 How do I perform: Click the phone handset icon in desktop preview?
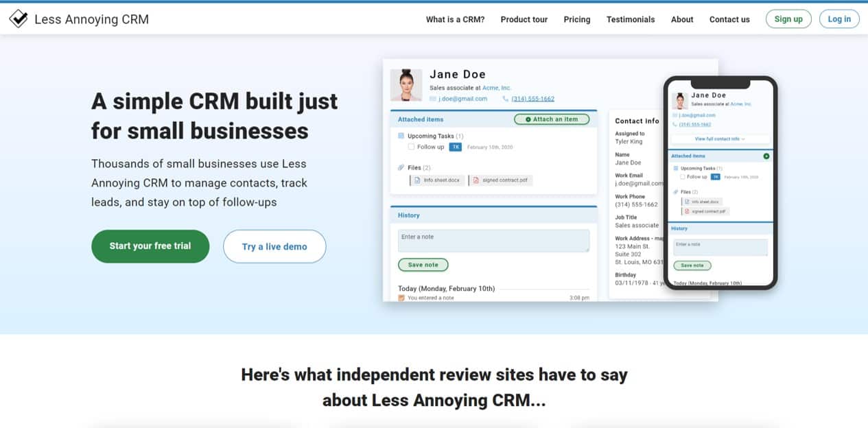506,99
